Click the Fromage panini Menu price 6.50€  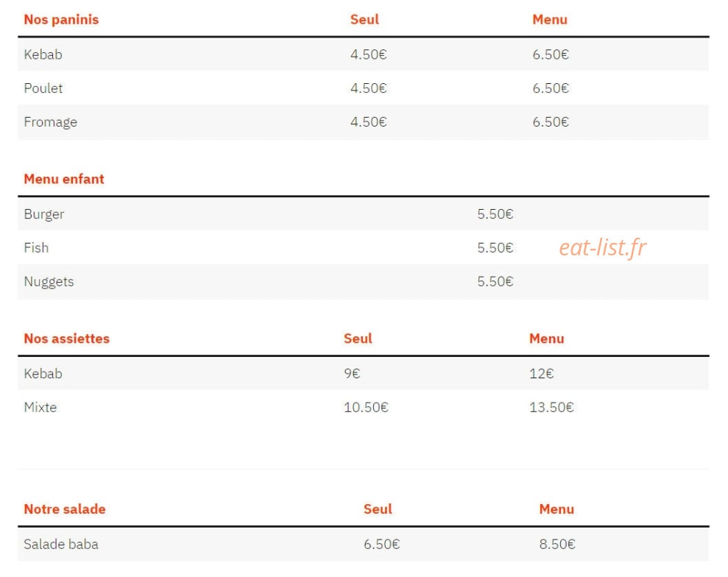click(x=550, y=122)
